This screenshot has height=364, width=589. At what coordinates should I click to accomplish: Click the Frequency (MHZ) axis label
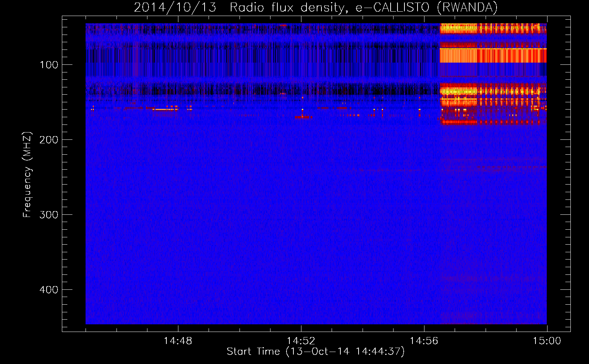click(27, 175)
